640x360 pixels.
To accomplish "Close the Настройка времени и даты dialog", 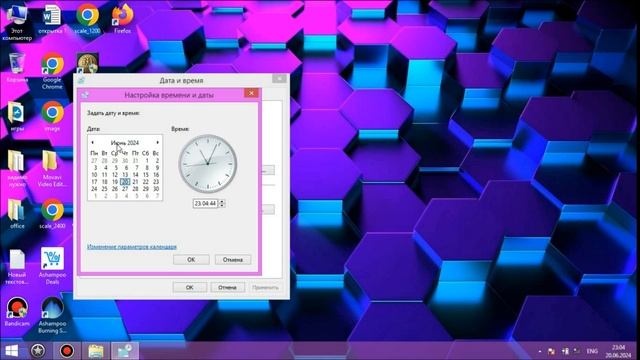I will pyautogui.click(x=251, y=93).
